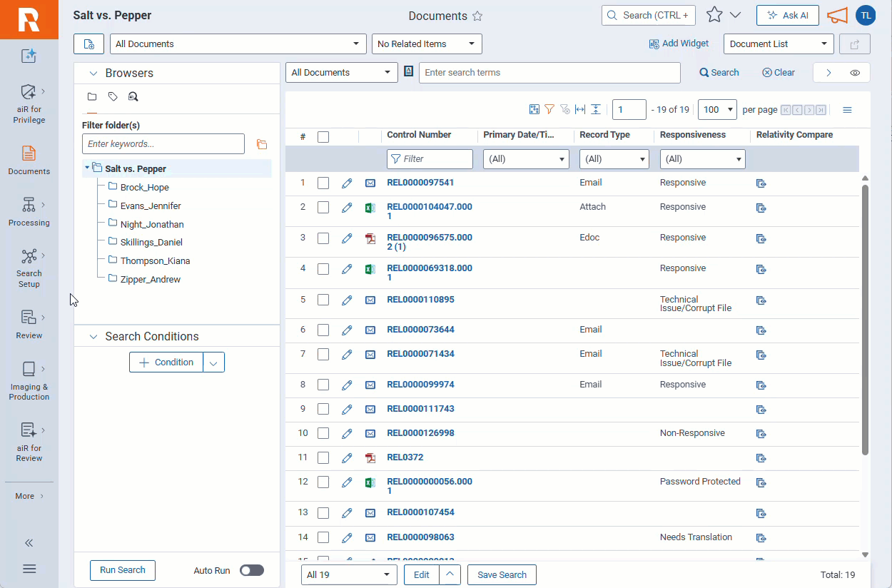Open the TL user profile menu
The height and width of the screenshot is (588, 892).
[x=866, y=15]
